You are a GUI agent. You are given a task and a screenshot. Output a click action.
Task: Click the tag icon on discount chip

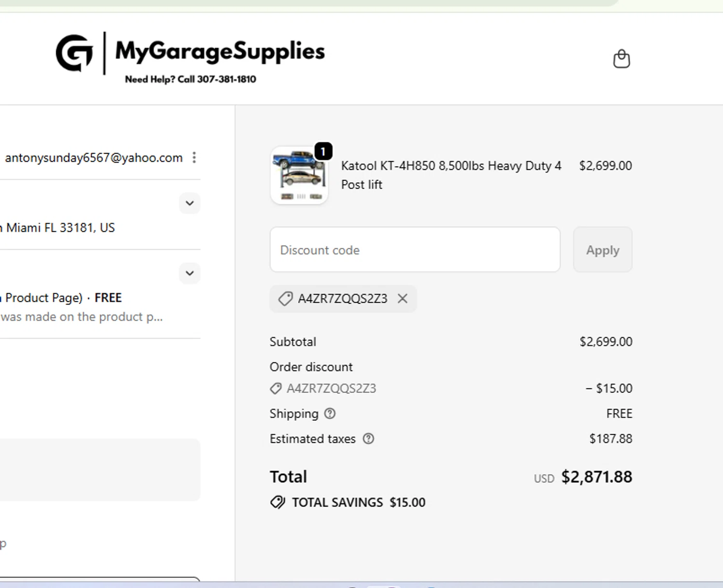(285, 299)
